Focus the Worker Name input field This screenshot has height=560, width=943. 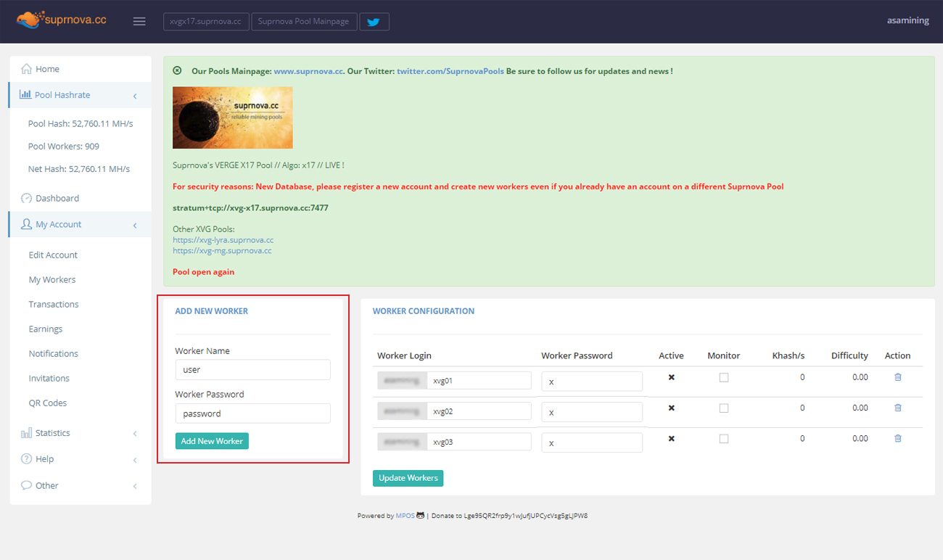point(252,369)
